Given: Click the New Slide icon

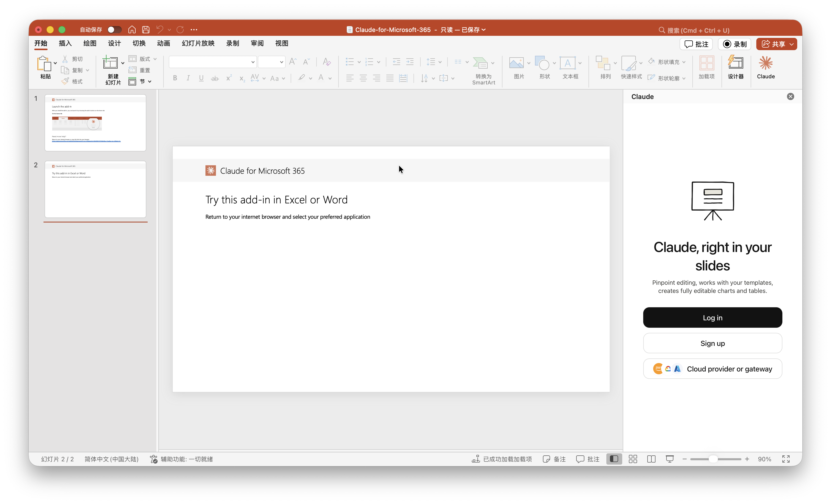Looking at the screenshot, I should 110,63.
